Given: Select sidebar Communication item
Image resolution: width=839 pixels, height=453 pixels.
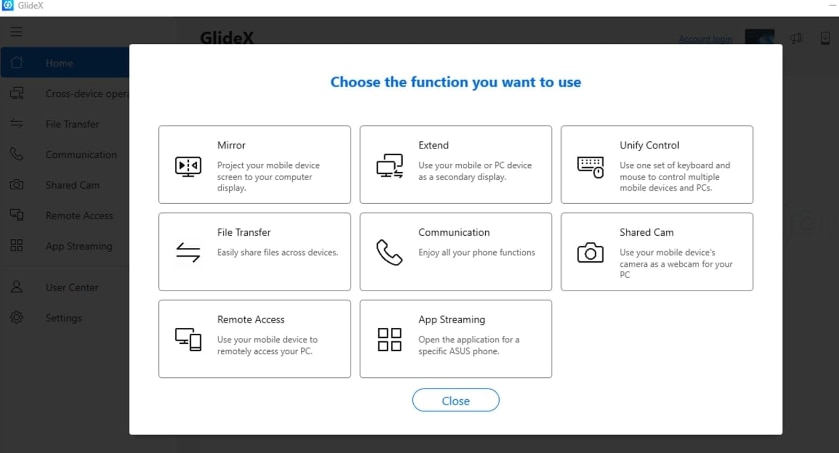Looking at the screenshot, I should point(80,155).
